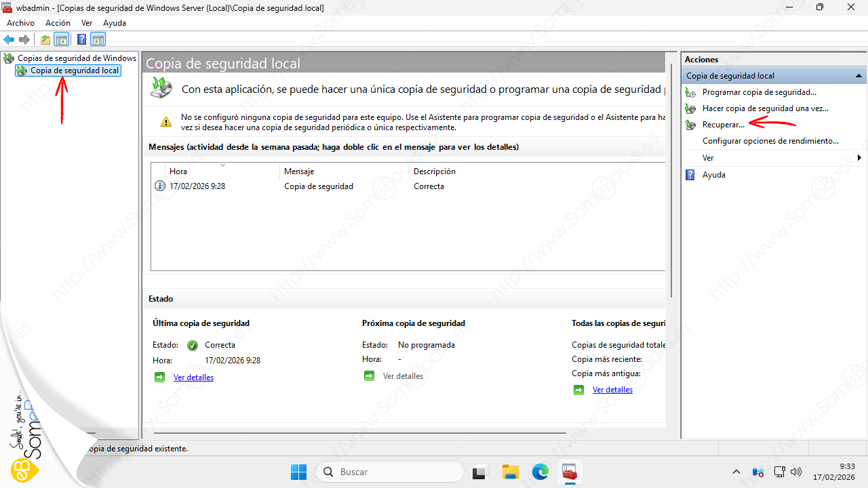Click the Up one level folder icon
Image resolution: width=868 pixels, height=488 pixels.
click(x=45, y=40)
